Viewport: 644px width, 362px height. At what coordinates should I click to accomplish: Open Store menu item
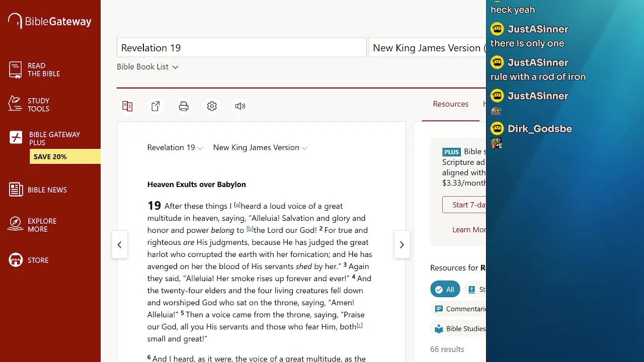click(38, 260)
